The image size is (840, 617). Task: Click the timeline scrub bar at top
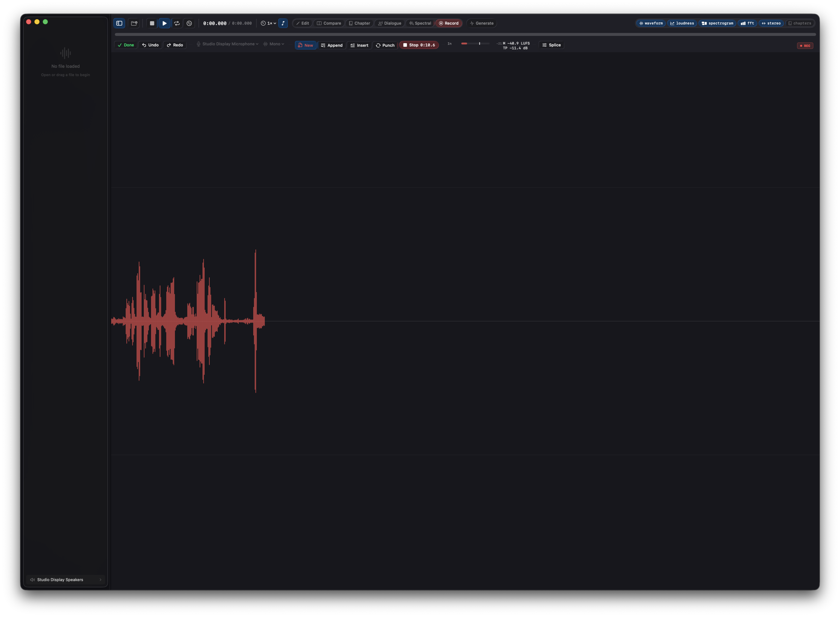(x=465, y=34)
